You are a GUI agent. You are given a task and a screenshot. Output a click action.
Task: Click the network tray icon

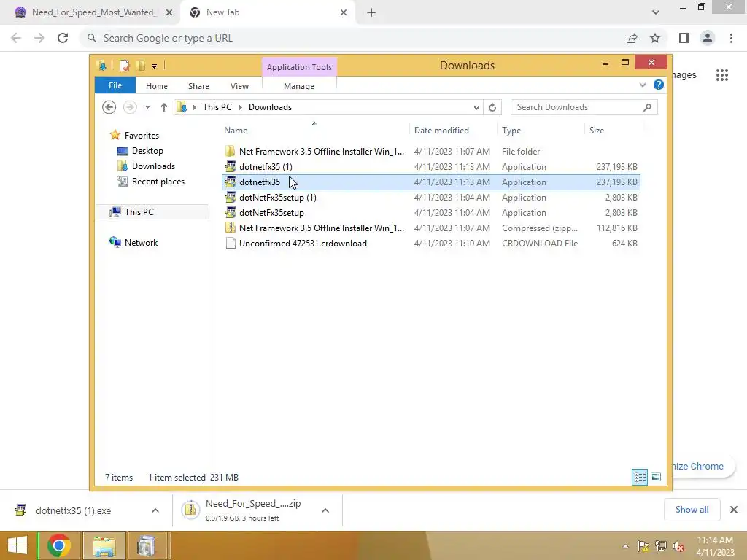click(x=660, y=546)
